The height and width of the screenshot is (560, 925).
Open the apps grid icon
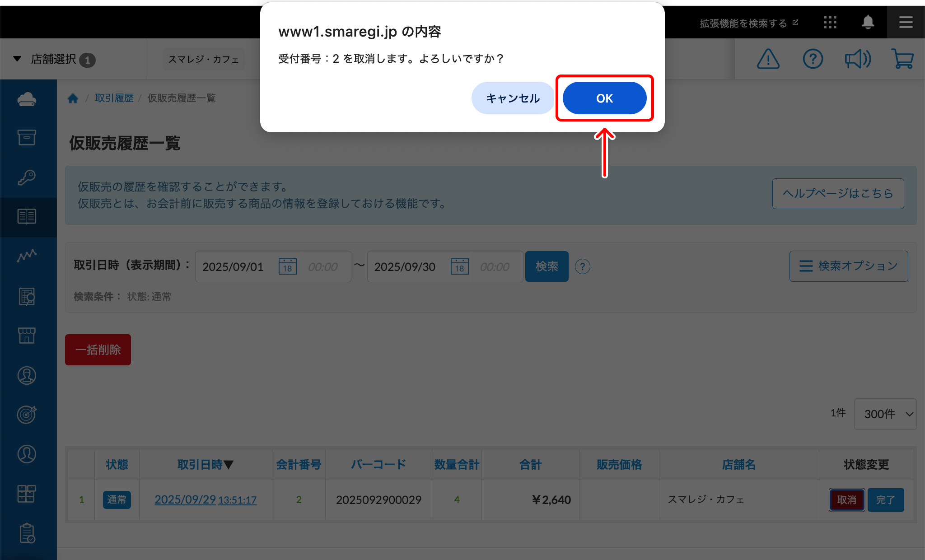(x=830, y=22)
